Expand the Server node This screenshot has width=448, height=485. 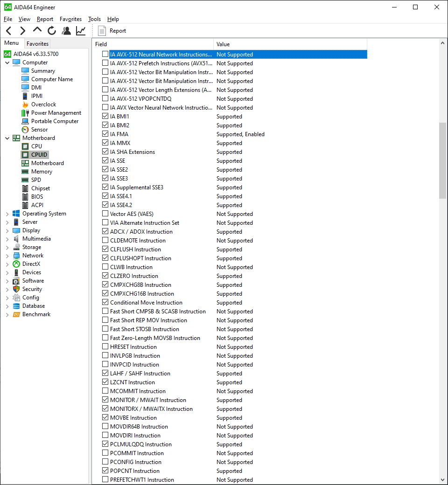coord(7,222)
